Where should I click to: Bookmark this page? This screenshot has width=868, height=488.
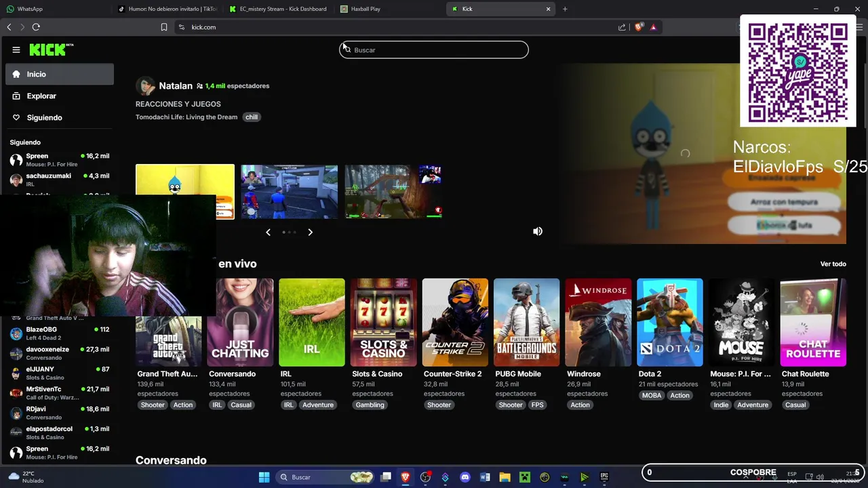click(x=164, y=27)
